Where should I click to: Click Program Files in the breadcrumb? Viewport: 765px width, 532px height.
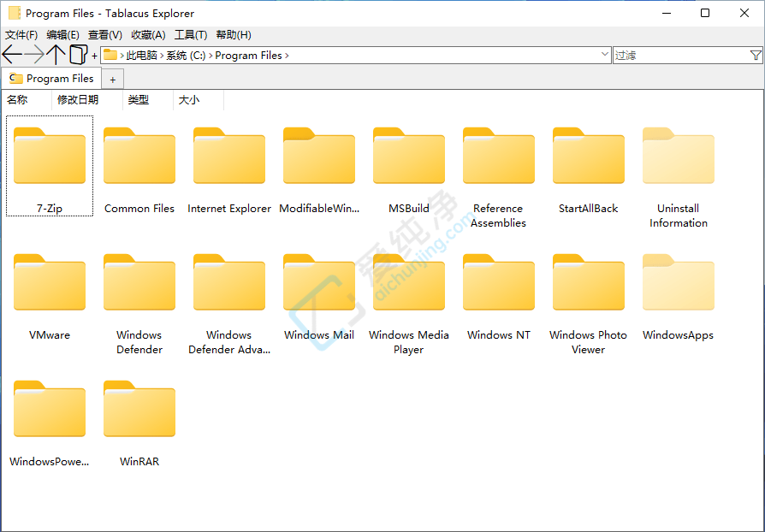(248, 56)
